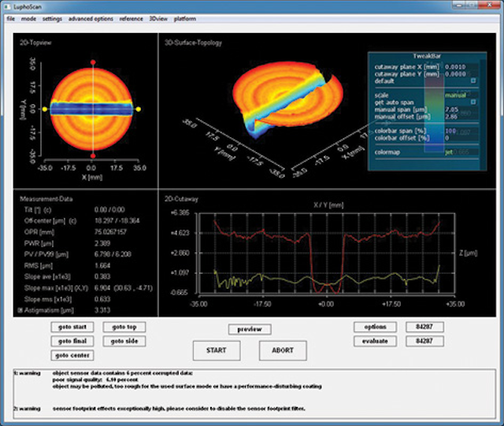
Task: Click the goto start button
Action: coord(72,327)
